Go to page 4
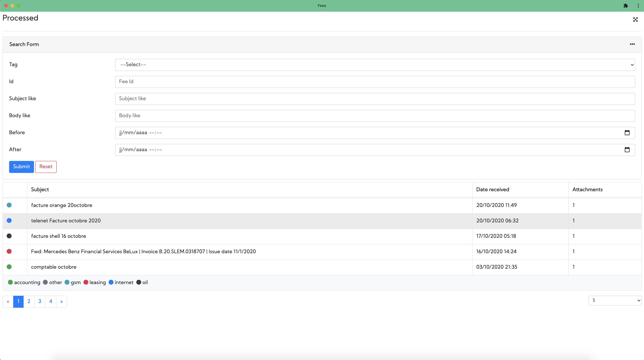Image resolution: width=644 pixels, height=360 pixels. (x=51, y=301)
